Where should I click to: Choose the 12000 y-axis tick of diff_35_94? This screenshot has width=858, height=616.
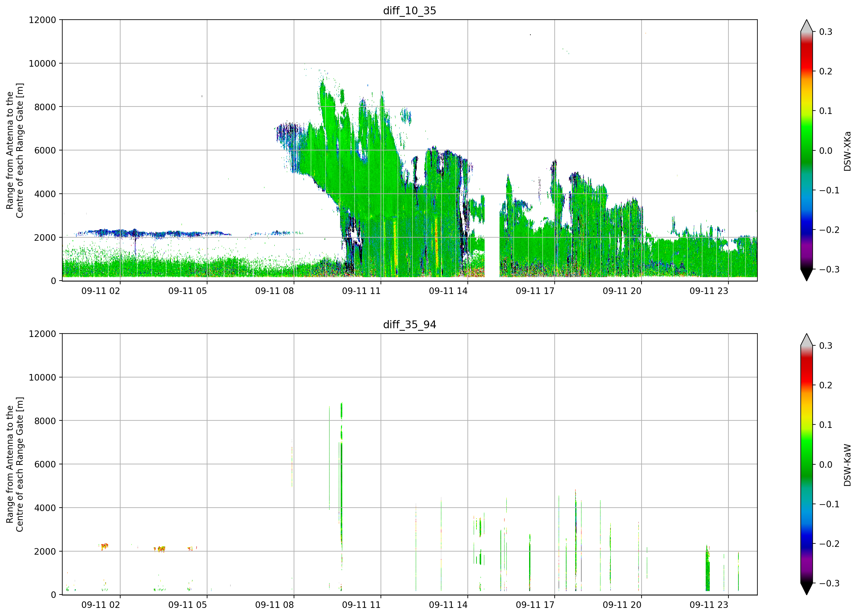(x=42, y=334)
